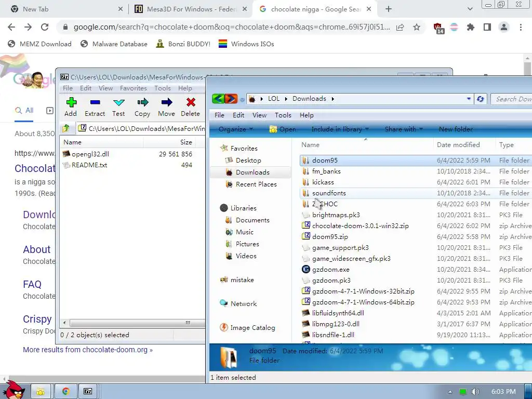Image resolution: width=532 pixels, height=399 pixels.
Task: Select Desktop in Explorer Favorites
Action: tap(248, 160)
